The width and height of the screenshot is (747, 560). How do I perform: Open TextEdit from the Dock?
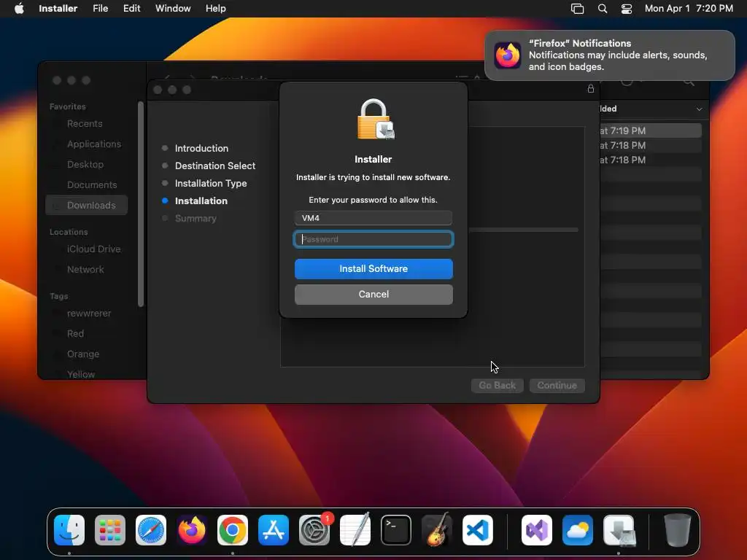pyautogui.click(x=355, y=530)
